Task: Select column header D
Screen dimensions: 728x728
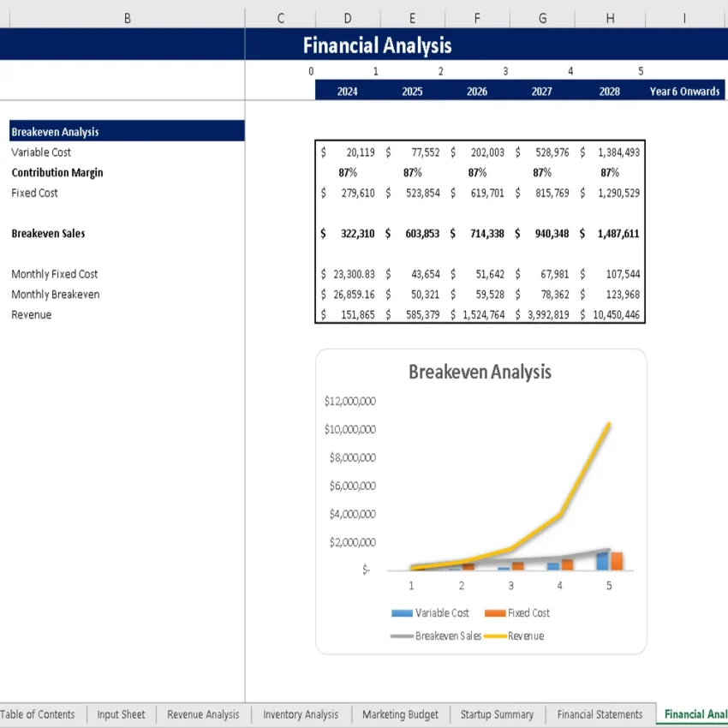Action: (348, 18)
